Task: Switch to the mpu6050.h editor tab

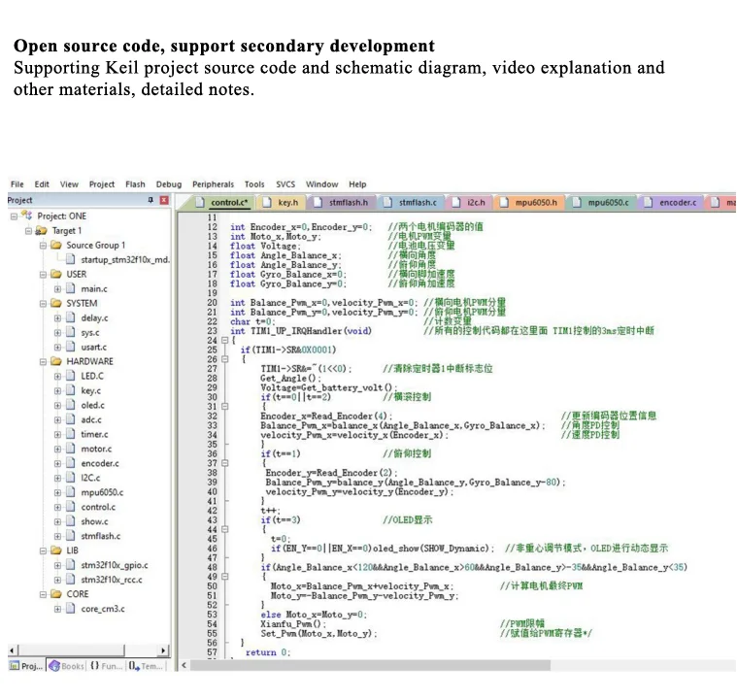Action: [530, 202]
